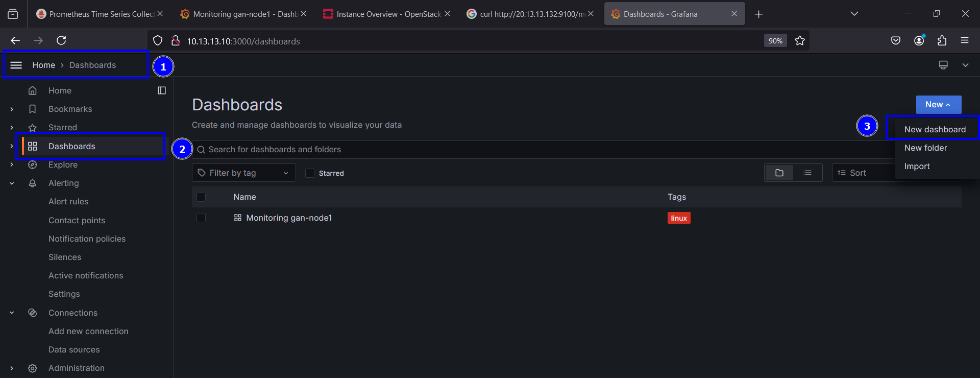Open the Filter by tag dropdown
The width and height of the screenshot is (980, 378).
point(244,173)
